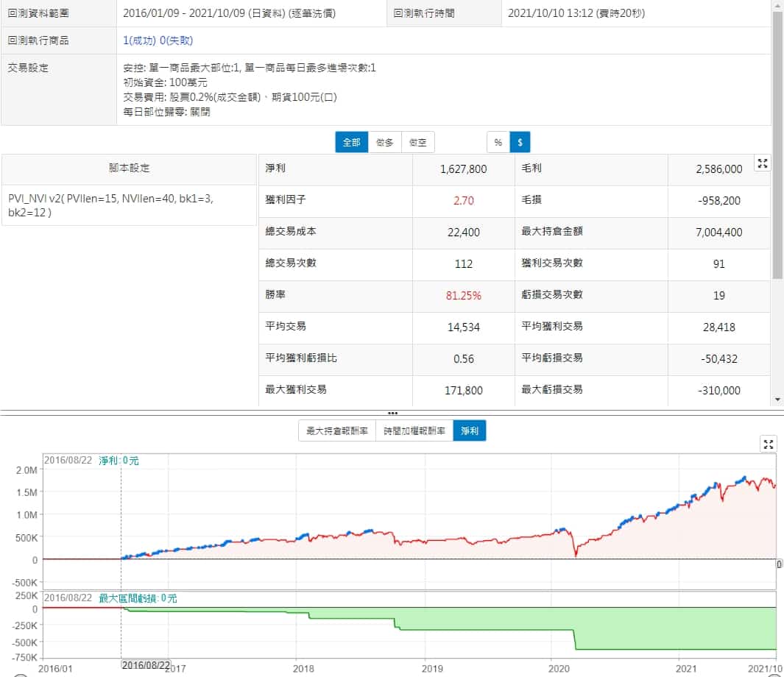Image resolution: width=784 pixels, height=677 pixels.
Task: Click the 腳本設定 column header
Action: (x=129, y=168)
